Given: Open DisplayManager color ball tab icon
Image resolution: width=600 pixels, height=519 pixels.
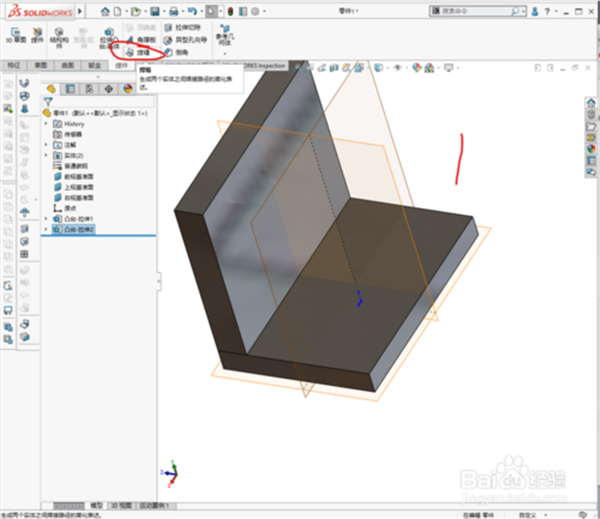Looking at the screenshot, I should tap(127, 89).
